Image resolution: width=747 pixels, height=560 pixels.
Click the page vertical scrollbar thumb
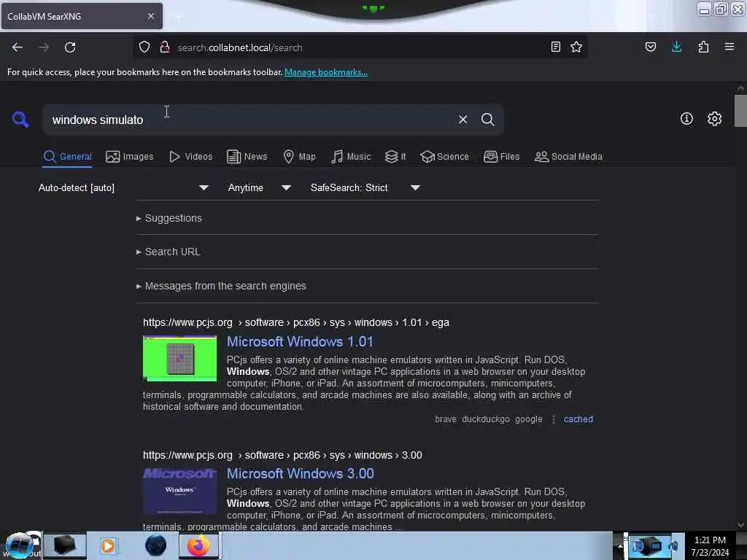pyautogui.click(x=740, y=111)
